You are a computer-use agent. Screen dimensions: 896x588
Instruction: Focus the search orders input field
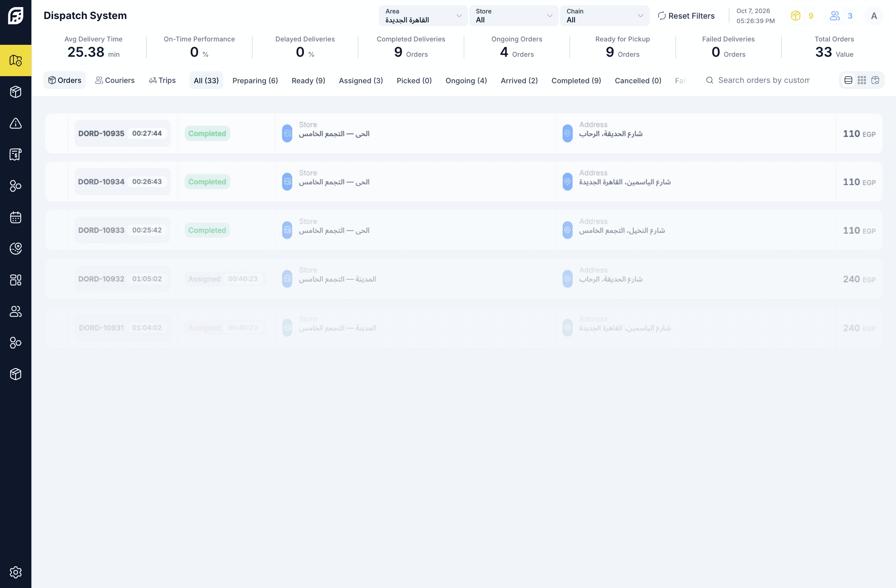764,80
